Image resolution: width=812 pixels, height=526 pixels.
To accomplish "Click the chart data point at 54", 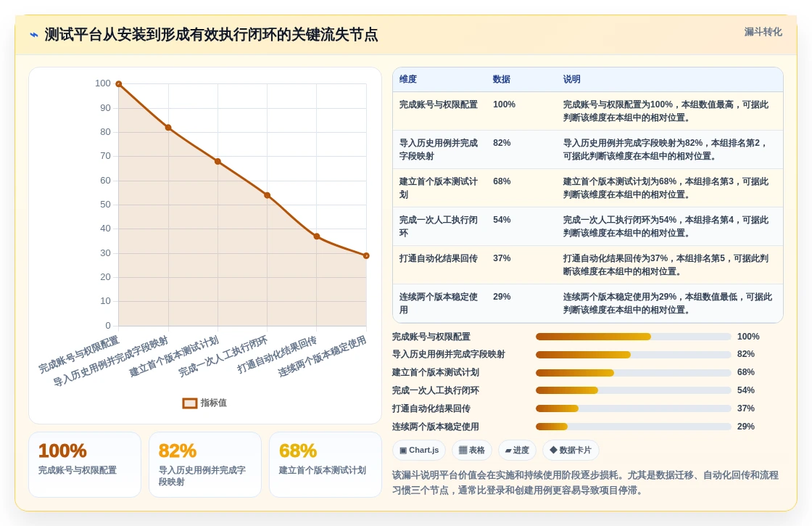I will 268,195.
